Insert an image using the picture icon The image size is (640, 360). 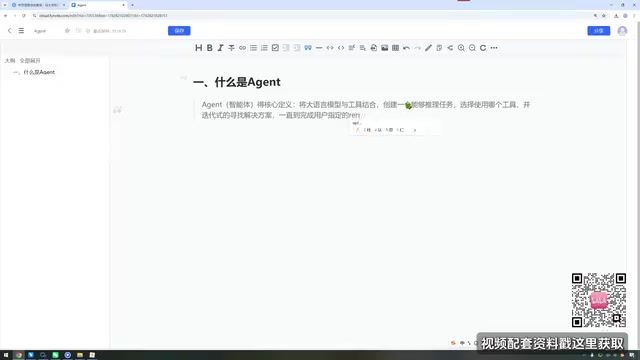pyautogui.click(x=384, y=48)
